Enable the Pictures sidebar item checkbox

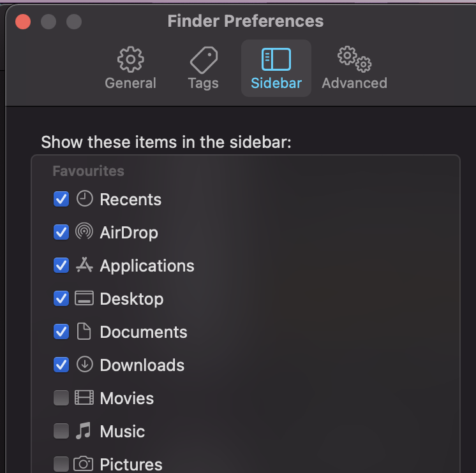pyautogui.click(x=61, y=463)
